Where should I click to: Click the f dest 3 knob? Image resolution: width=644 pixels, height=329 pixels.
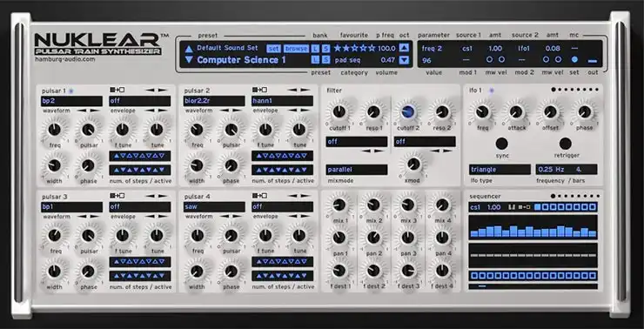408,271
